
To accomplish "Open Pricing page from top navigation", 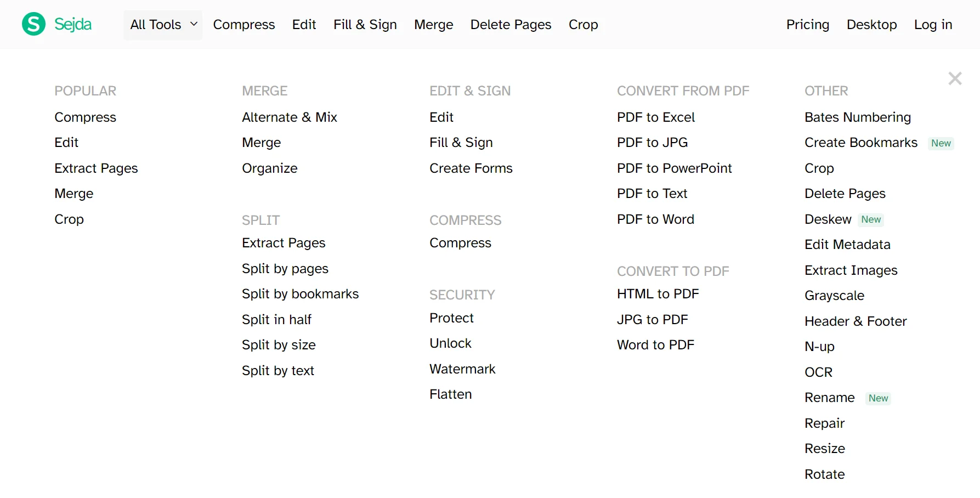I will tap(807, 25).
